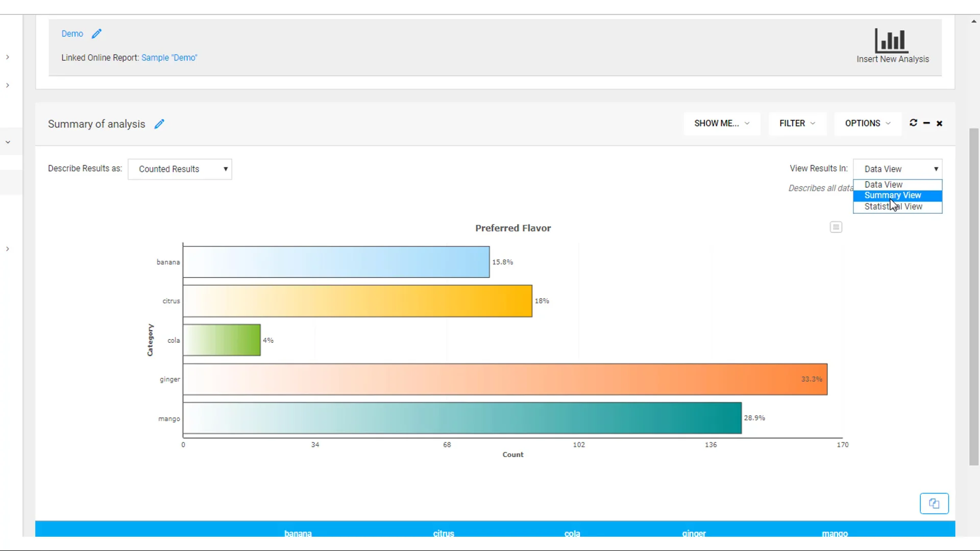The image size is (980, 551).
Task: Select Statistical View option
Action: [897, 207]
